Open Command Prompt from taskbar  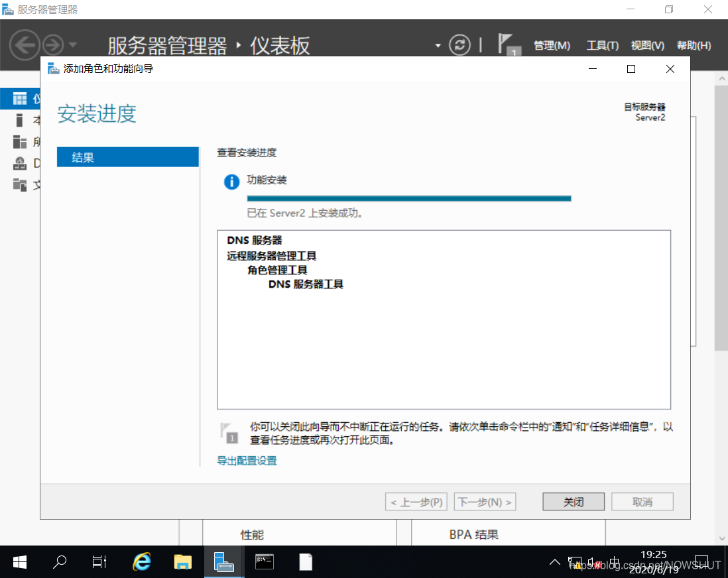(265, 562)
